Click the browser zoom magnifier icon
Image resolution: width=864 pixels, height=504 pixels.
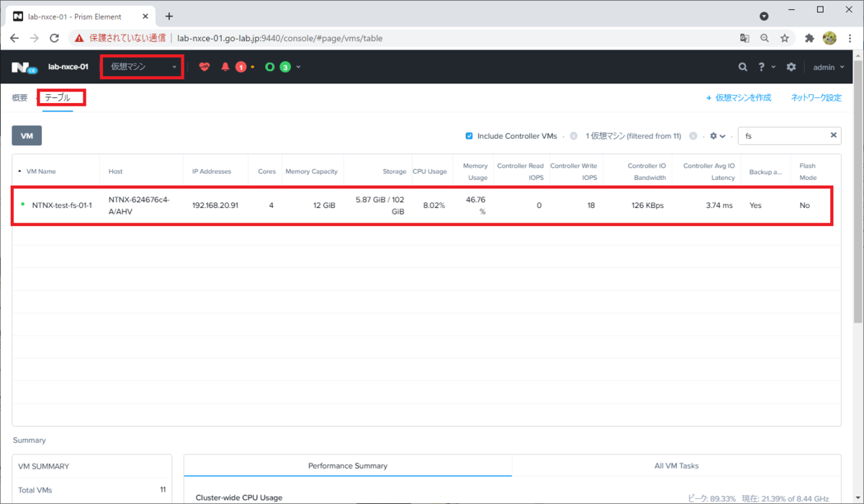pos(765,38)
